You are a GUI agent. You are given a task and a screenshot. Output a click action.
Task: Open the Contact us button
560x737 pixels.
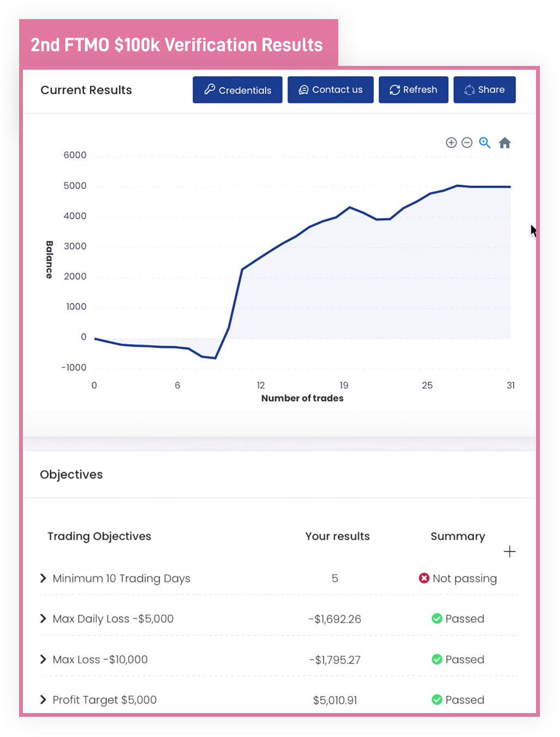pyautogui.click(x=331, y=90)
